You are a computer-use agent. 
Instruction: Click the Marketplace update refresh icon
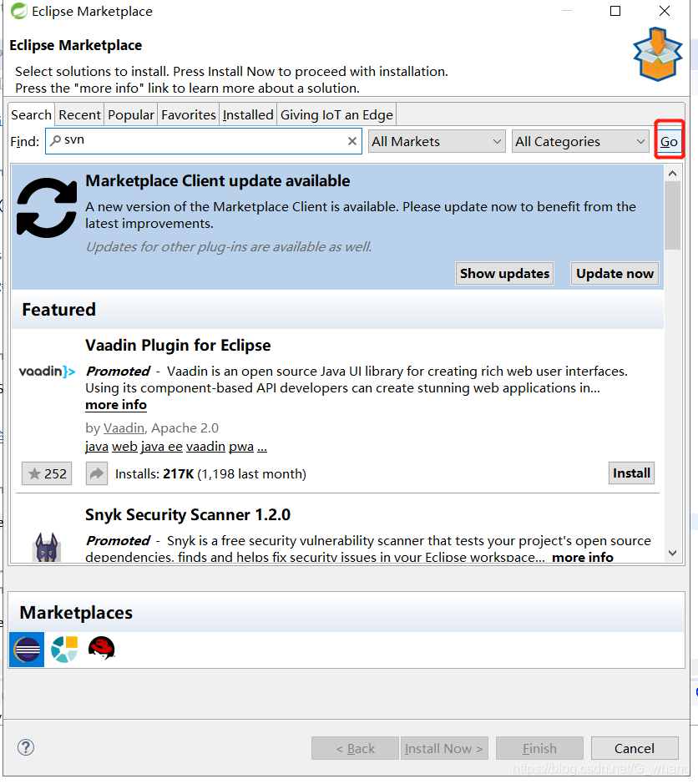click(47, 208)
